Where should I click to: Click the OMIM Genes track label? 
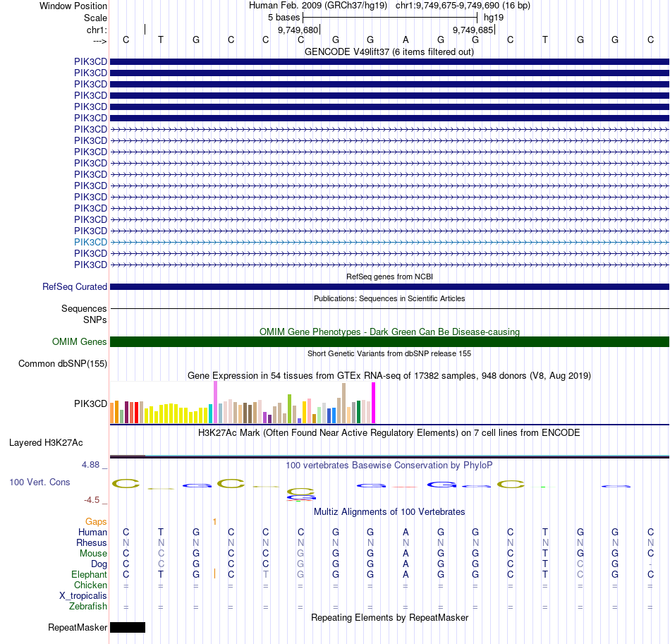[80, 342]
